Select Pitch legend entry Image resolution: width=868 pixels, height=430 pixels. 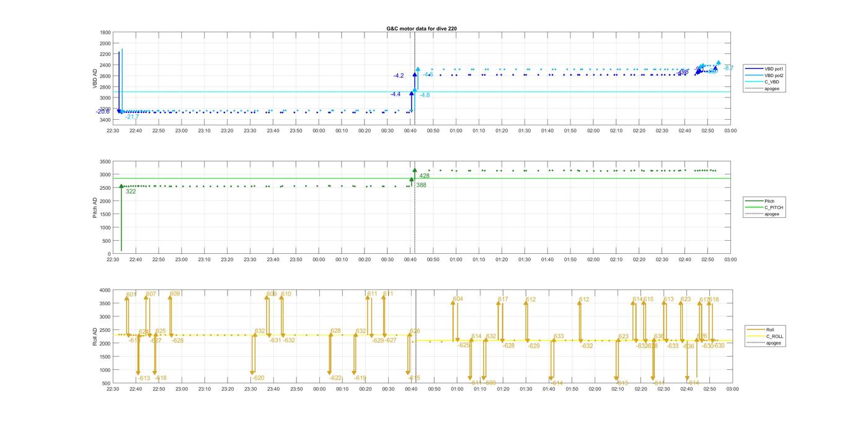(760, 201)
